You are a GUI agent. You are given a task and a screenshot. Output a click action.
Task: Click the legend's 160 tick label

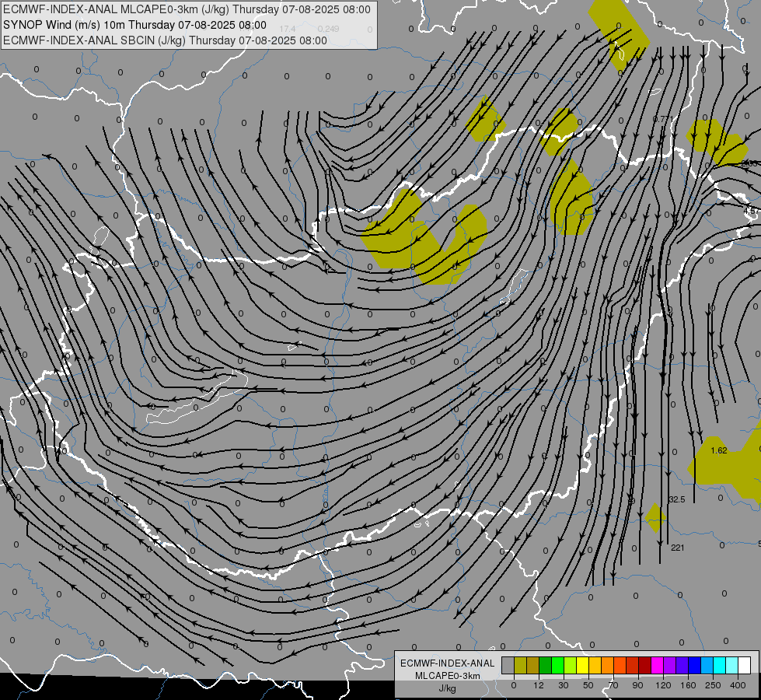688,685
